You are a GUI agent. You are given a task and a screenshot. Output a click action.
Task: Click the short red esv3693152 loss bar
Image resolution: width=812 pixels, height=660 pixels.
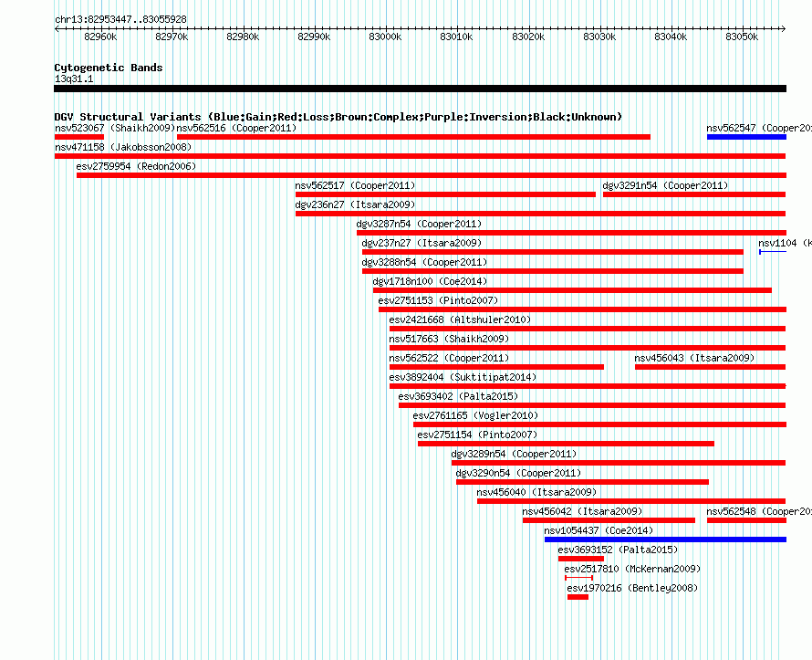[581, 559]
